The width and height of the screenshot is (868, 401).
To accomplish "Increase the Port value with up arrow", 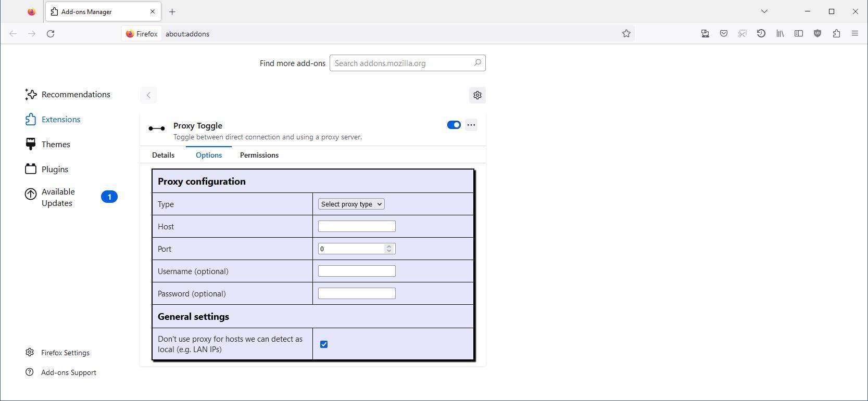I will point(389,246).
